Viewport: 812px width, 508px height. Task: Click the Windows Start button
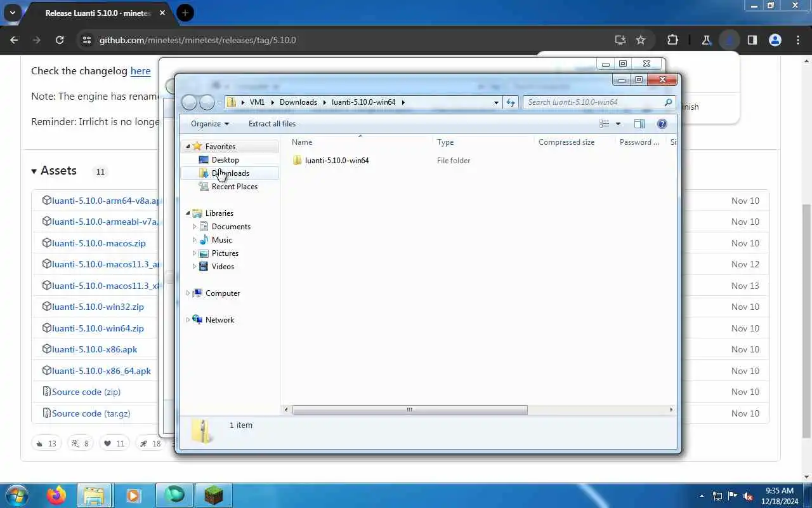pos(17,495)
